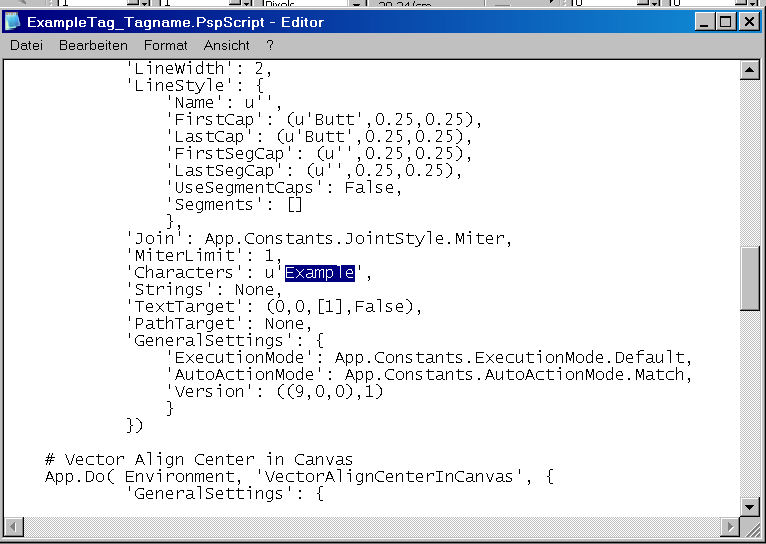Click the 'Name': u'' line
Image resolution: width=766 pixels, height=544 pixels.
(225, 103)
